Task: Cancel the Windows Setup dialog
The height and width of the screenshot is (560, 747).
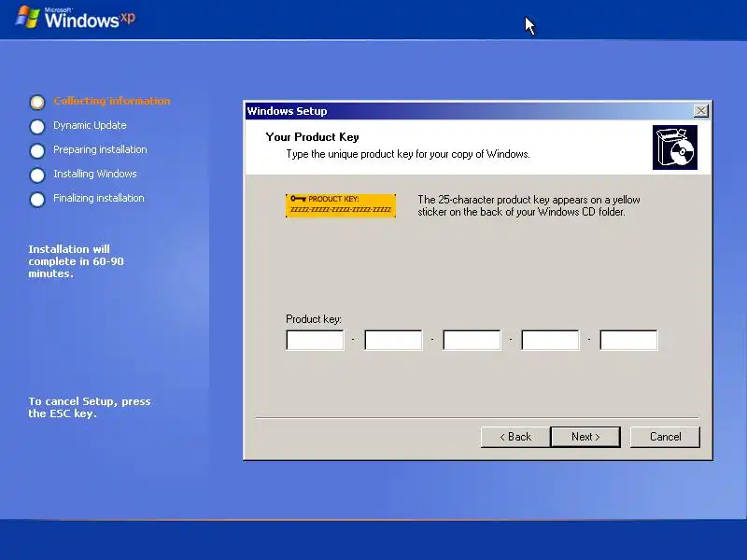Action: [x=665, y=437]
